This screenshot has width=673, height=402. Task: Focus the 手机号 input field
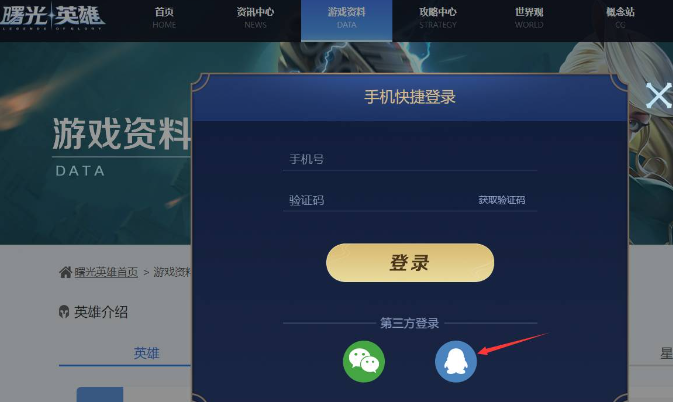(410, 160)
